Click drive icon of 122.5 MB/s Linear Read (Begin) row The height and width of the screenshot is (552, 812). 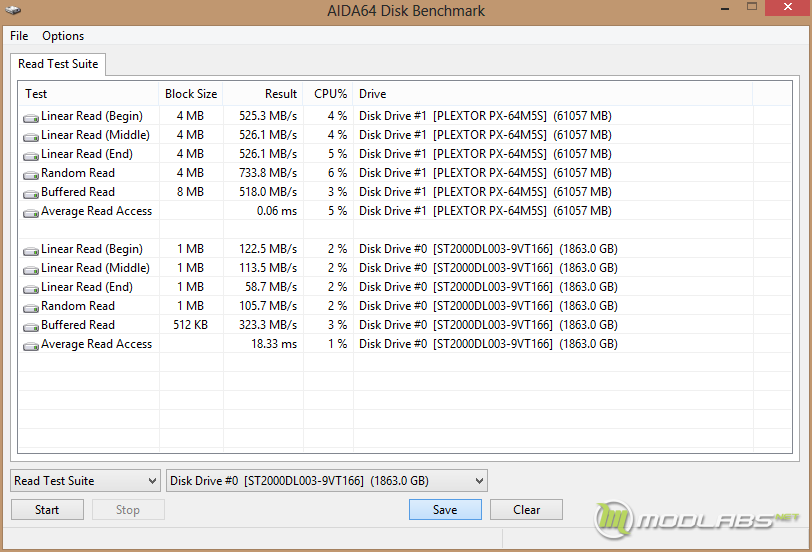[31, 251]
